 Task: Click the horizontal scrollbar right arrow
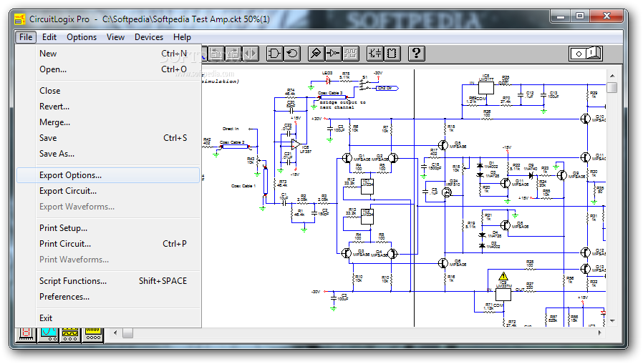tap(599, 333)
